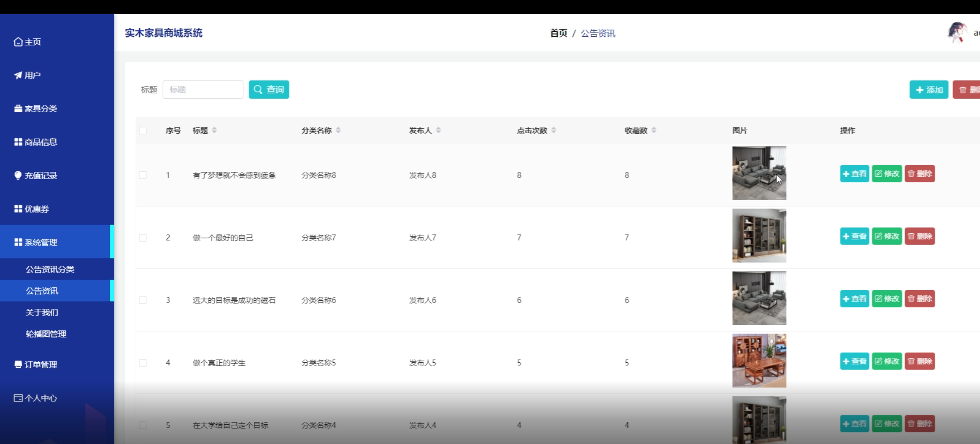Viewport: 980px width, 444px height.
Task: Click the paper plane 用户 icon
Action: (18, 75)
